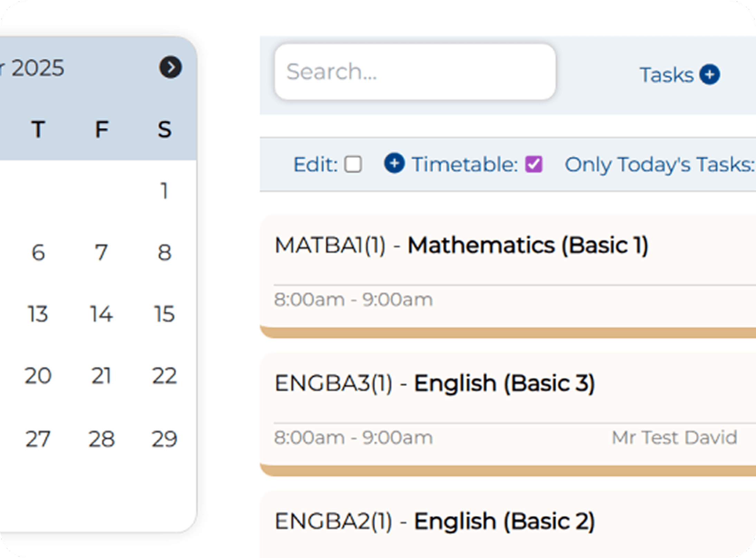Select calendar date 13
This screenshot has width=756, height=558.
[x=38, y=314]
